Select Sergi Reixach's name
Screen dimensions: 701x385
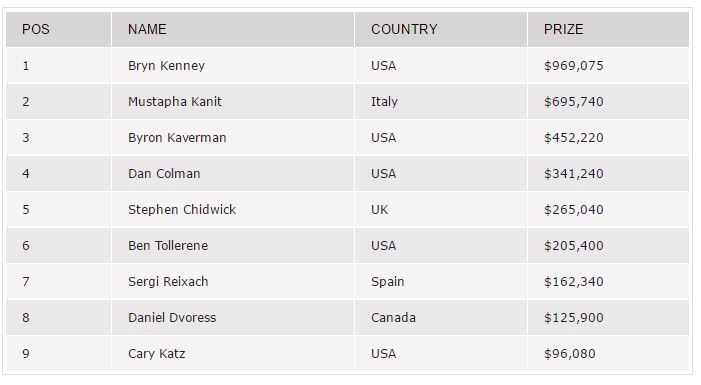[x=168, y=282]
